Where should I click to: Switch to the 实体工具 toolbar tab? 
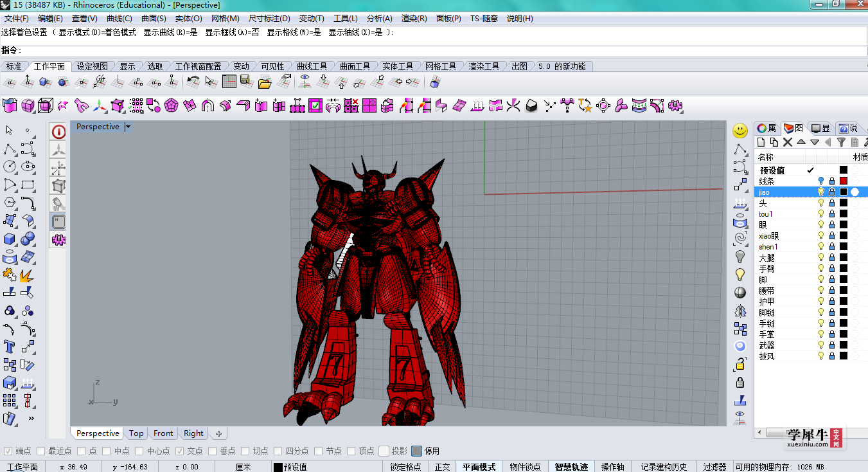click(398, 66)
